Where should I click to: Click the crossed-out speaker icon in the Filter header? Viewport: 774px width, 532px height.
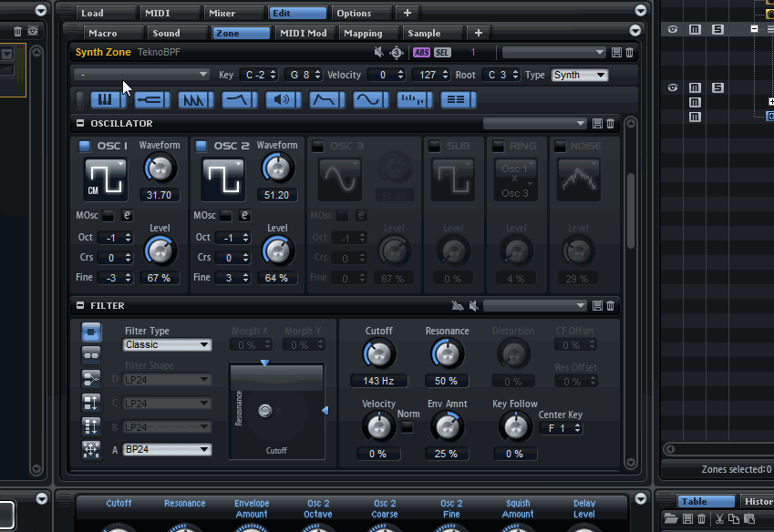(474, 306)
